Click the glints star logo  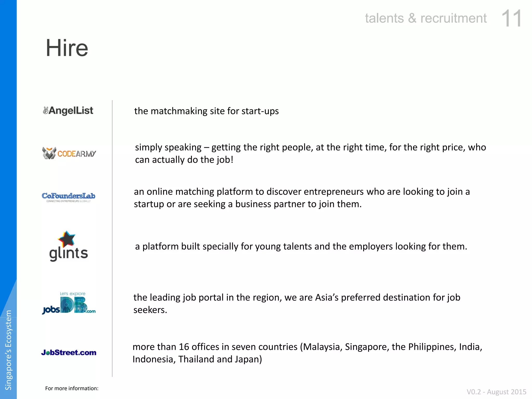point(69,246)
